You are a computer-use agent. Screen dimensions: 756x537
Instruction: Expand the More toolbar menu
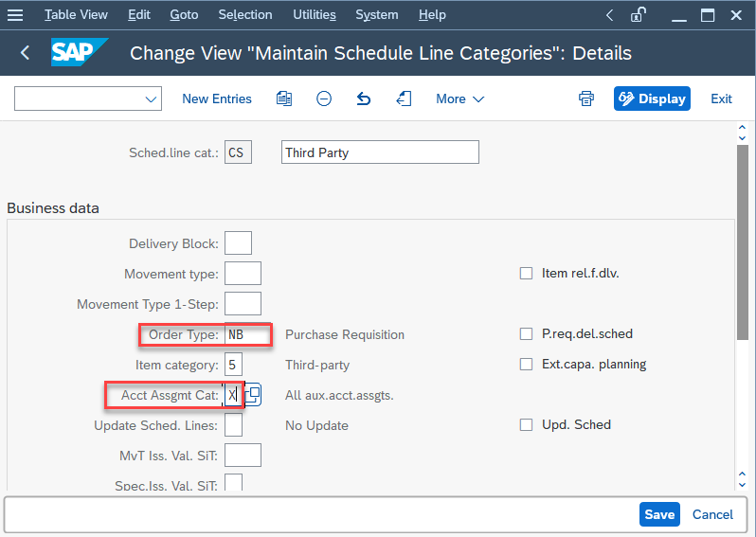click(x=460, y=98)
